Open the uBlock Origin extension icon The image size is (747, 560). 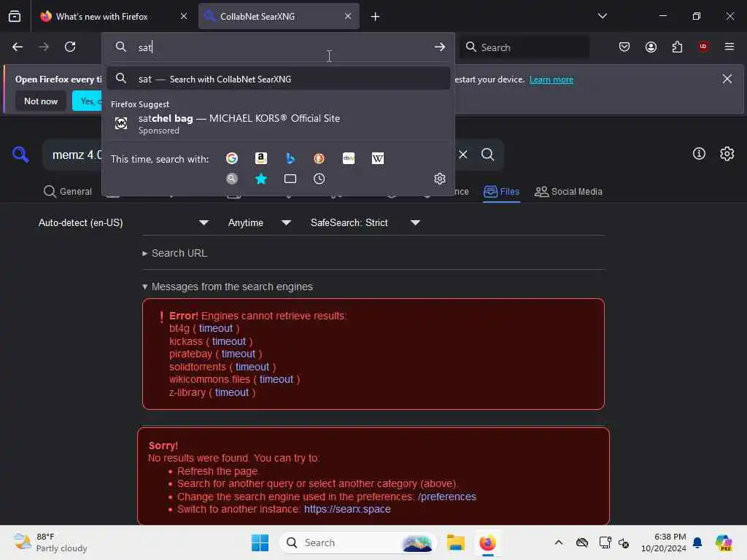pyautogui.click(x=703, y=47)
